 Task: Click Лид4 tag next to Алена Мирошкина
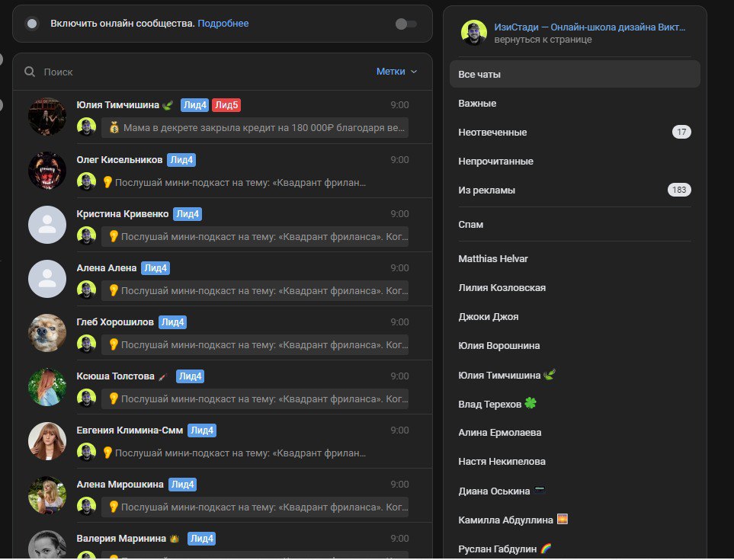(183, 485)
